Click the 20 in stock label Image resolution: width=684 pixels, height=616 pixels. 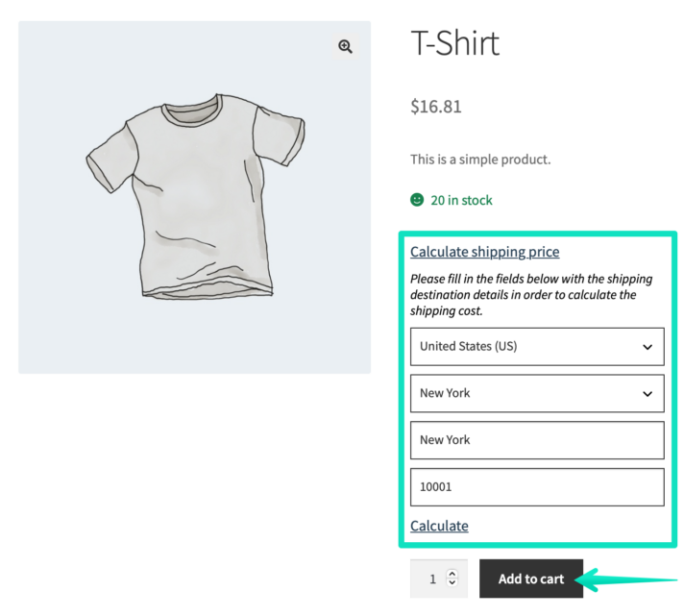pyautogui.click(x=461, y=200)
